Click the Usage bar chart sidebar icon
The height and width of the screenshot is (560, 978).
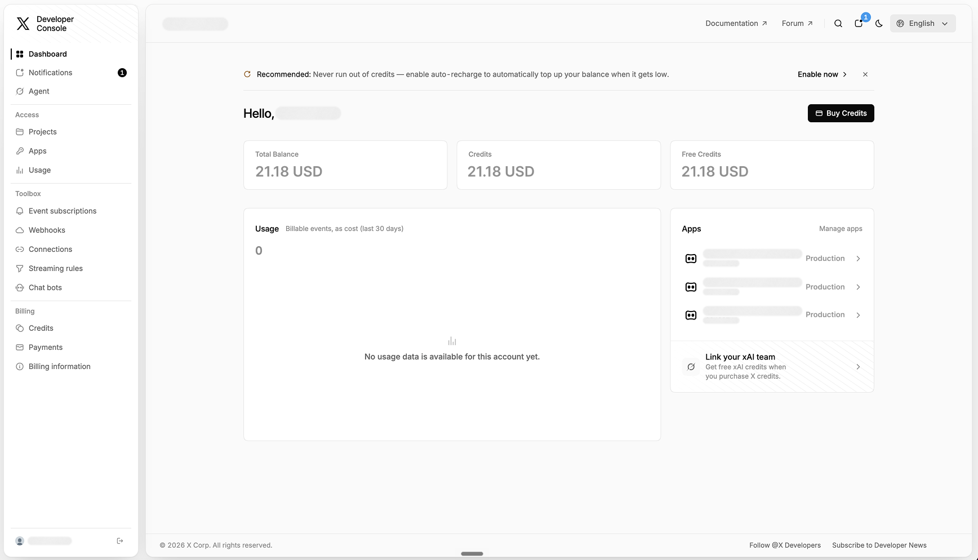20,170
